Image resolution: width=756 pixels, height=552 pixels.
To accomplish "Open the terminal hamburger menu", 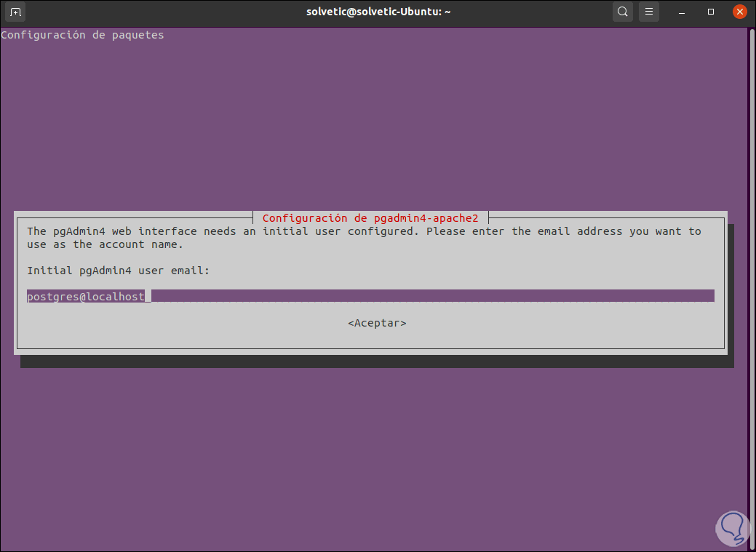I will pos(648,12).
